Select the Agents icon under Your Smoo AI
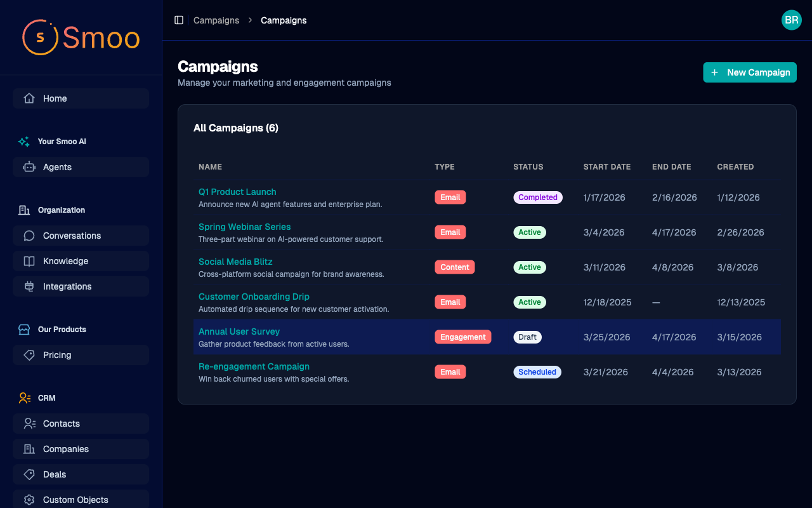This screenshot has height=508, width=812. tap(29, 167)
